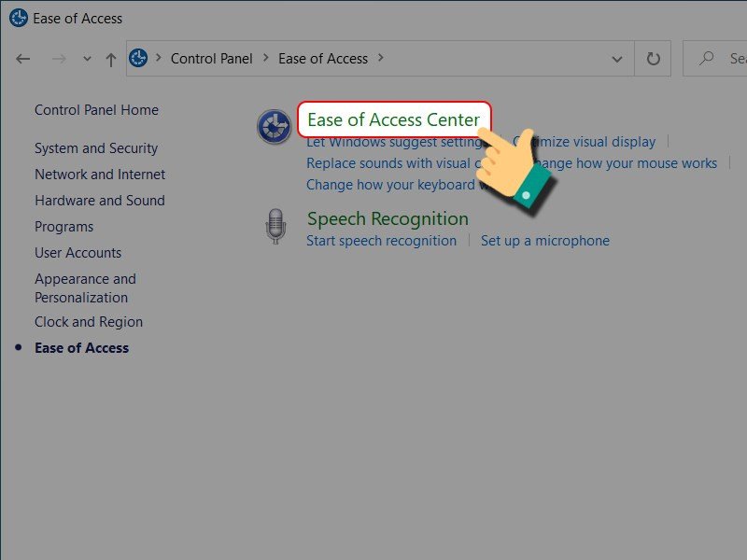Open the recent pages dropdown chevron

coord(88,58)
